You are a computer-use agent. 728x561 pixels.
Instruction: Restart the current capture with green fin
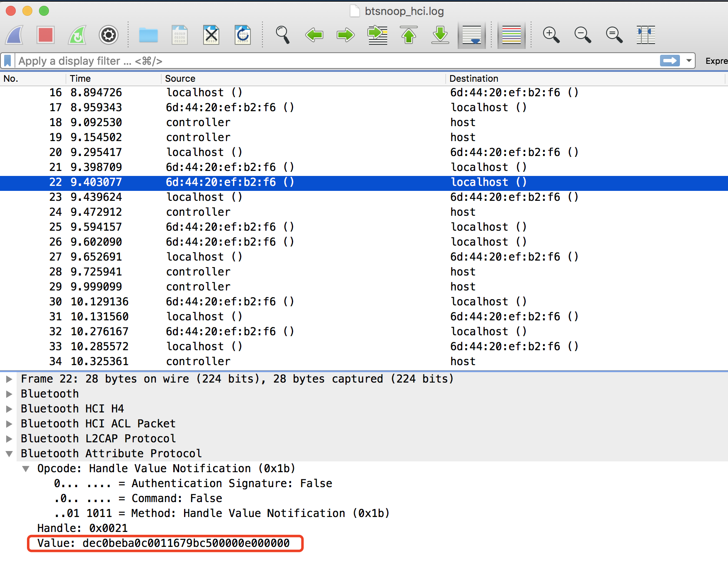pyautogui.click(x=77, y=35)
